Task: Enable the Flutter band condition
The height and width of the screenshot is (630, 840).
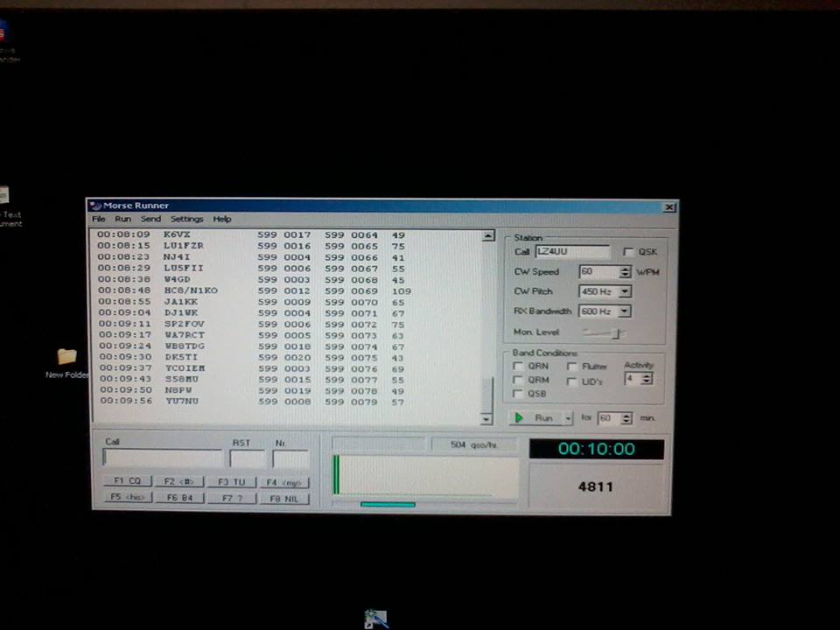Action: (572, 367)
